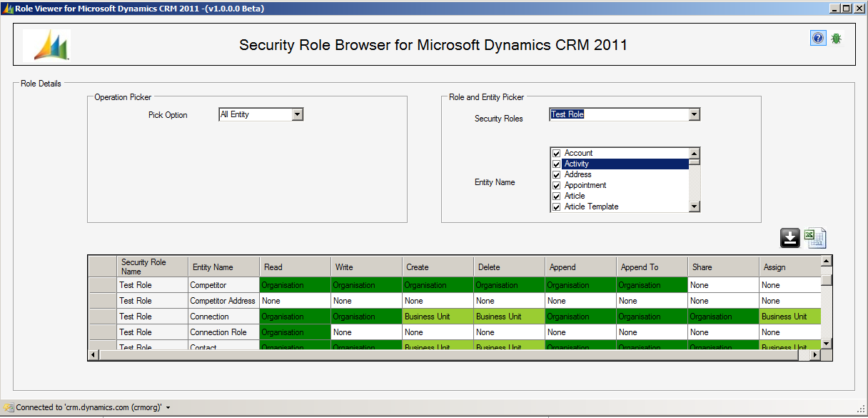
Task: Click grid vertical scrollbar down arrow
Action: [x=826, y=344]
